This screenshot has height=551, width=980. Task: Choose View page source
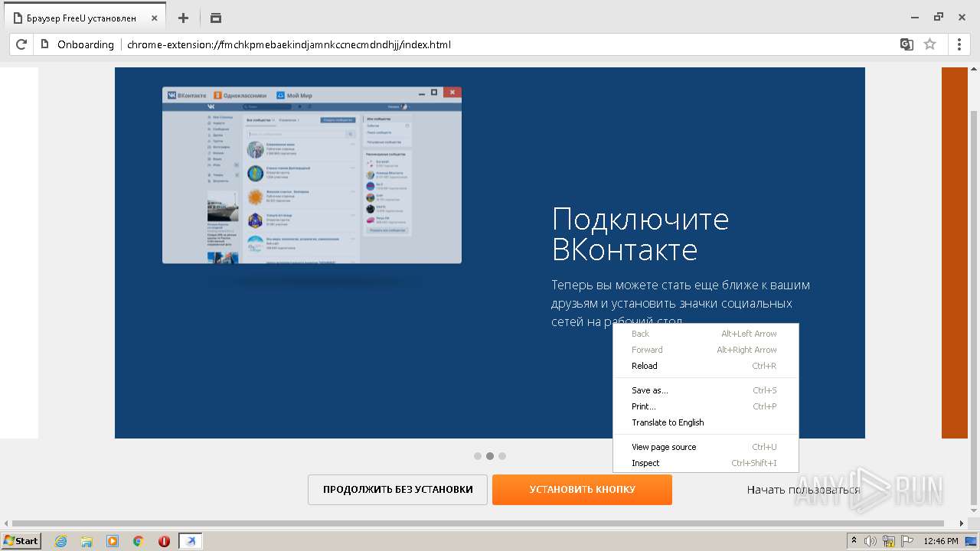(x=706, y=447)
